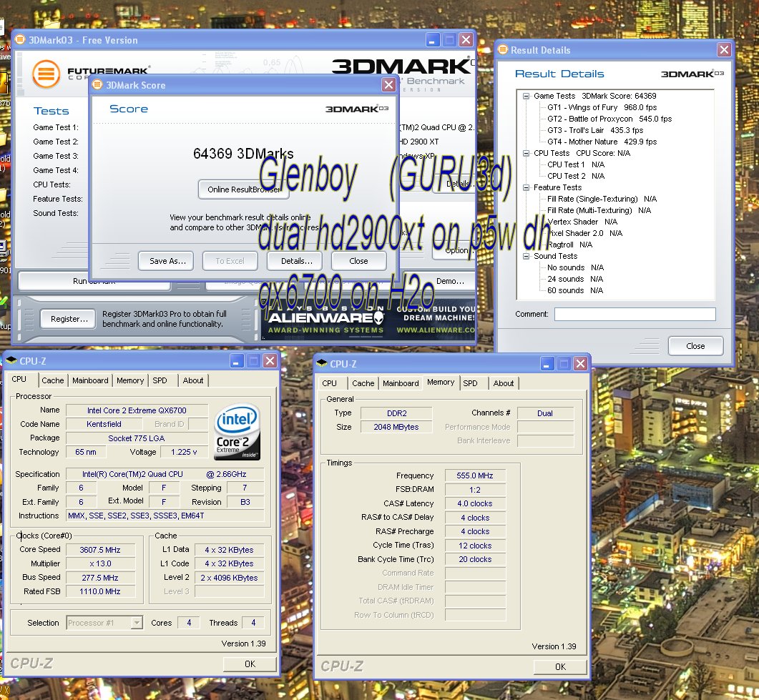Click the Register... button

tap(69, 319)
